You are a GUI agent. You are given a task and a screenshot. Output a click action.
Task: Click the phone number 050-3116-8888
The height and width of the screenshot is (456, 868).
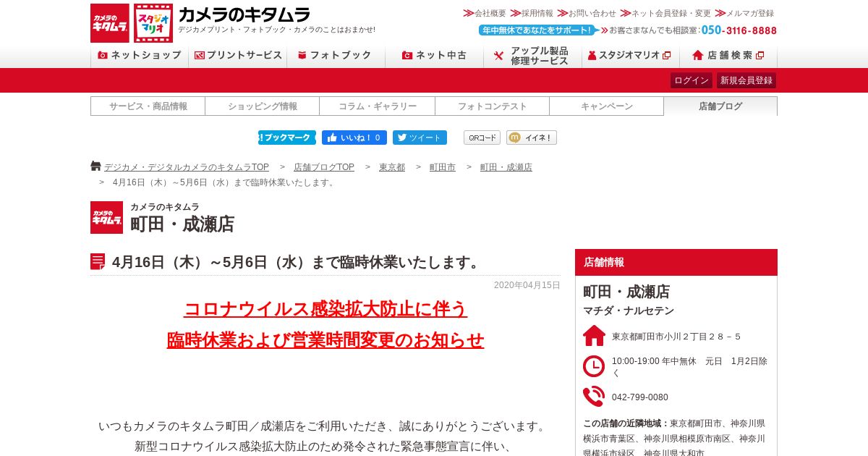[x=739, y=30]
